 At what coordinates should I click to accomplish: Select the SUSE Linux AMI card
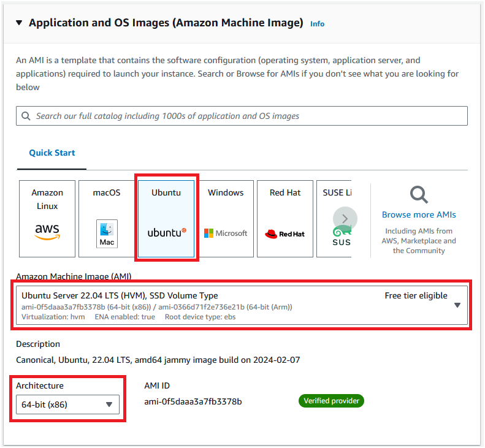point(334,219)
